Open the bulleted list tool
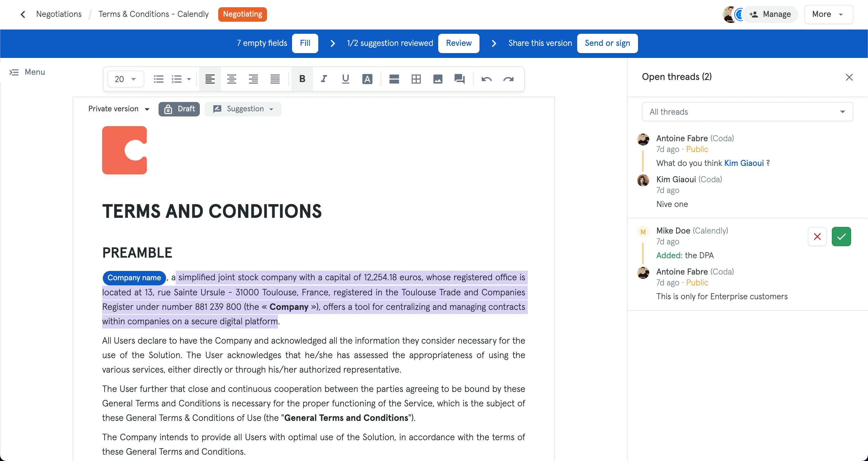Screen dimensions: 868x461 click(x=158, y=79)
